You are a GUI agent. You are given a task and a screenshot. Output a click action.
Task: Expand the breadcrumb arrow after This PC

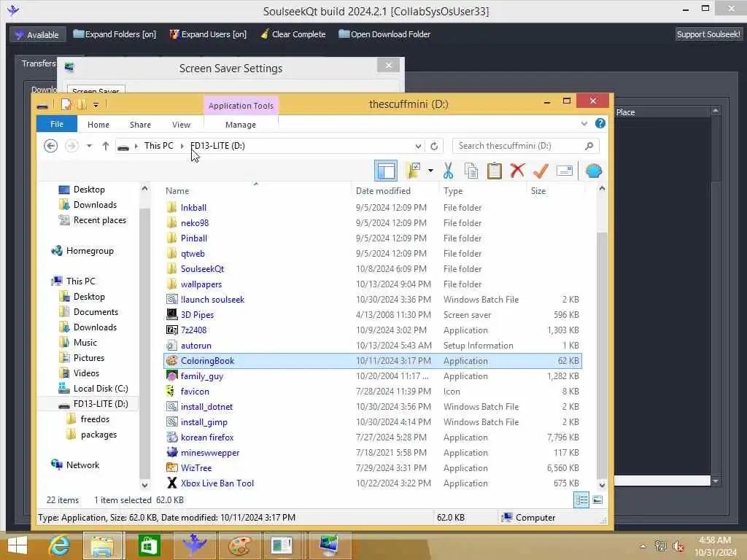click(x=182, y=146)
